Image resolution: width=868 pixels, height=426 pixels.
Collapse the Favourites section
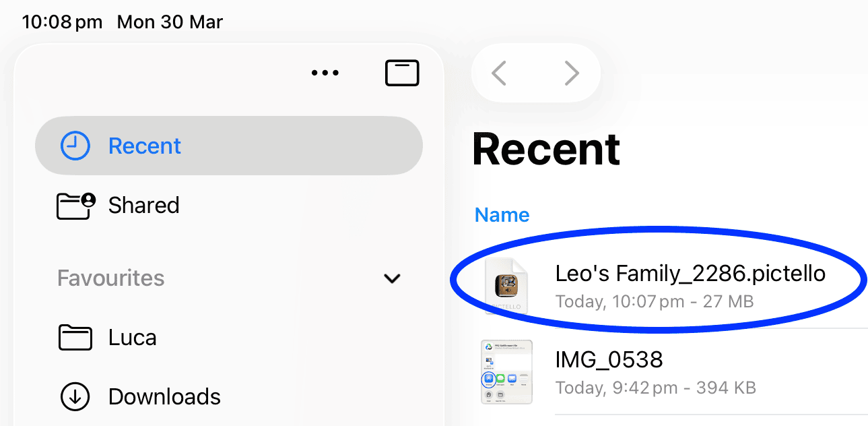(393, 278)
